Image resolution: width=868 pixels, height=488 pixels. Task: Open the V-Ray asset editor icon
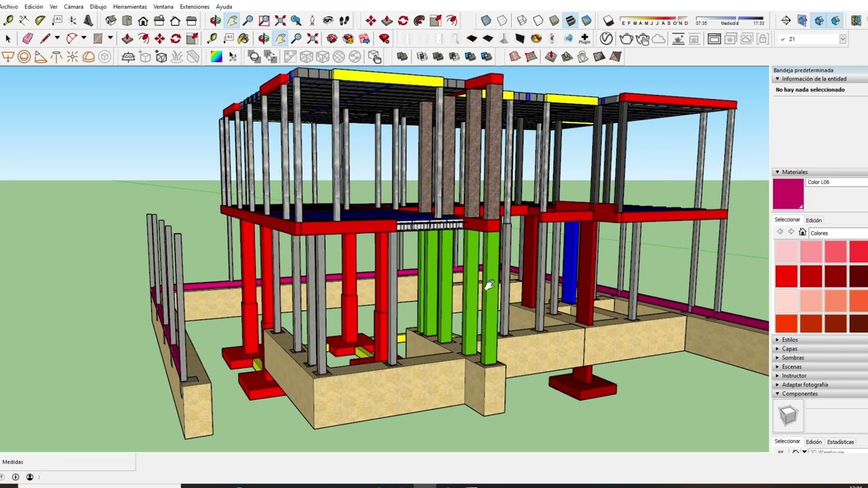(x=606, y=39)
